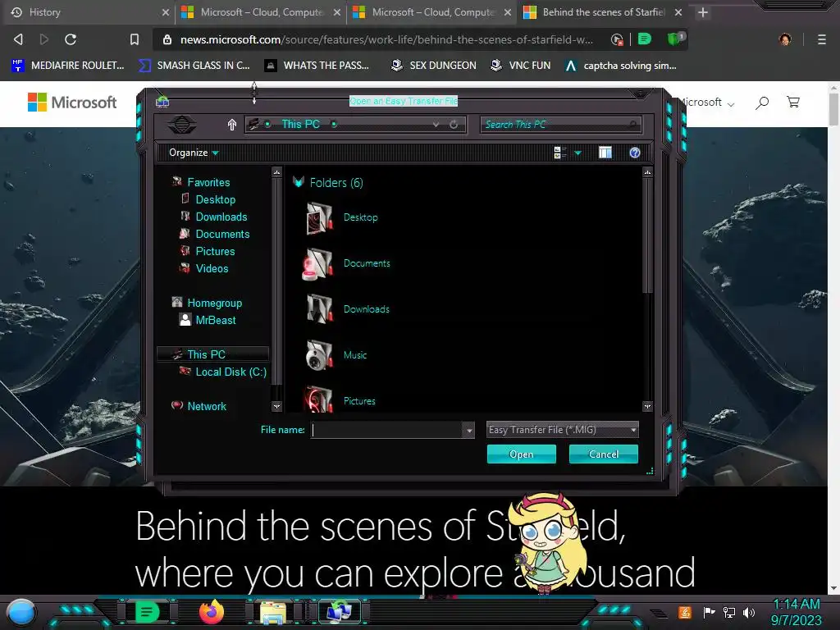
Task: Open the webpage shopping cart icon
Action: pos(793,102)
